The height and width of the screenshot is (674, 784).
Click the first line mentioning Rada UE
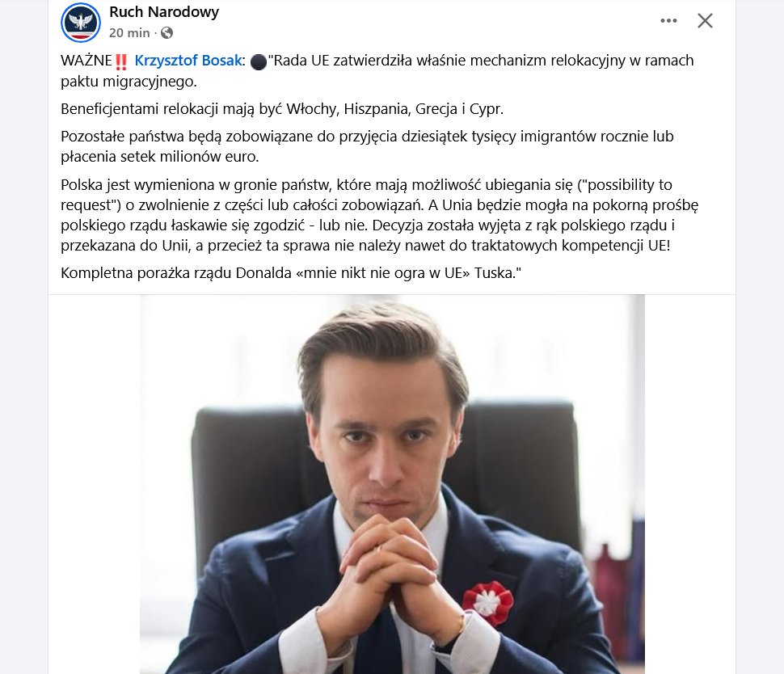(x=377, y=61)
